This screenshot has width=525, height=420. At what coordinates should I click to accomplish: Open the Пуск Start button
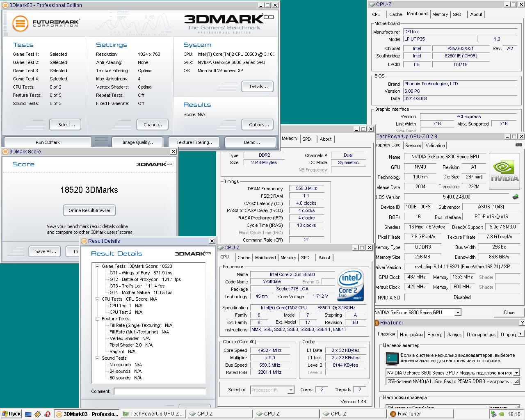[x=11, y=414]
